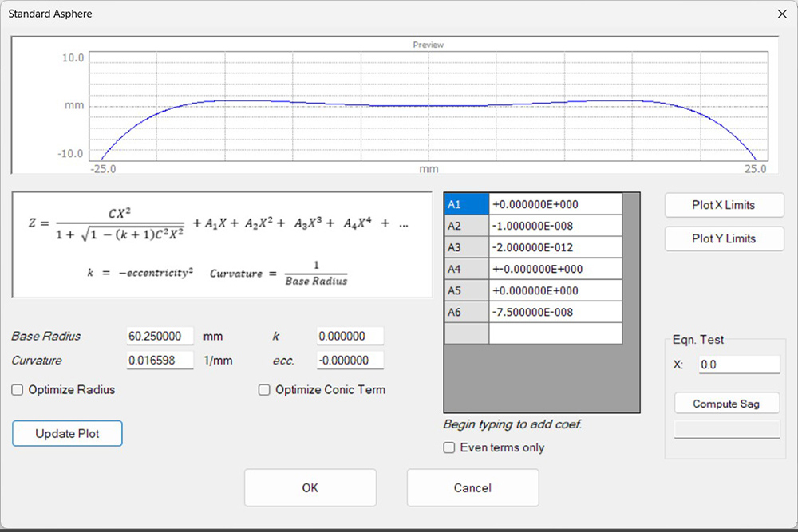Viewport: 798px width, 532px height.
Task: Click the A4 row header
Action: 467,269
